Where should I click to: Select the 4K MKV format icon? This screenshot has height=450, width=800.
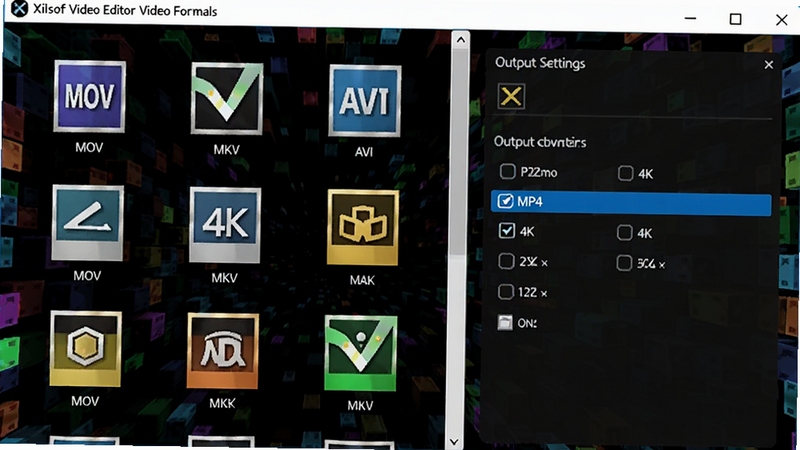(225, 225)
